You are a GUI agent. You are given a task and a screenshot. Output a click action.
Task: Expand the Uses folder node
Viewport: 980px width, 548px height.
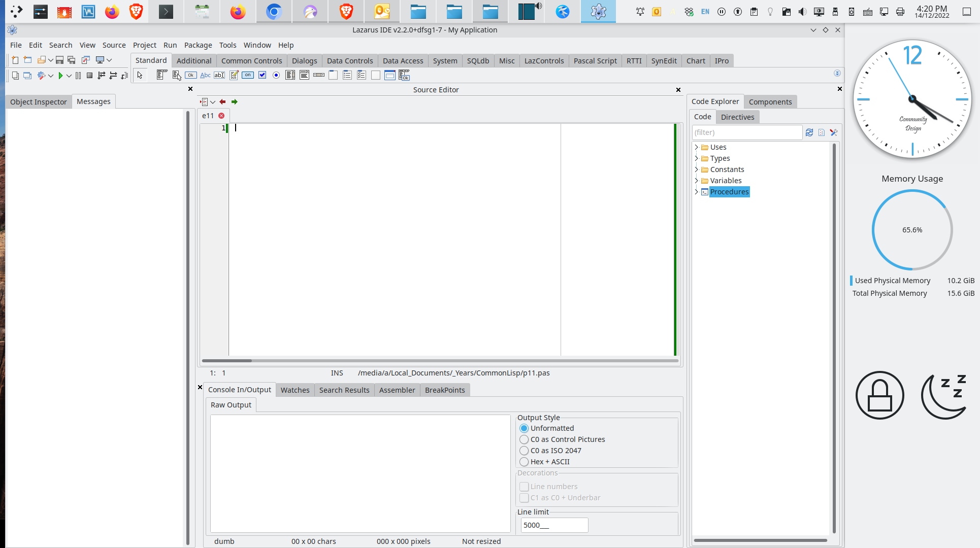pyautogui.click(x=696, y=147)
